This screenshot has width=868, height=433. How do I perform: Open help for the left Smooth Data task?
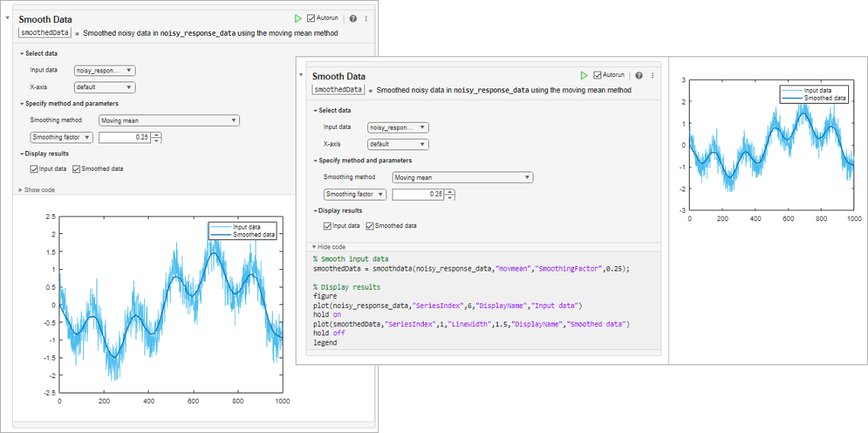353,18
